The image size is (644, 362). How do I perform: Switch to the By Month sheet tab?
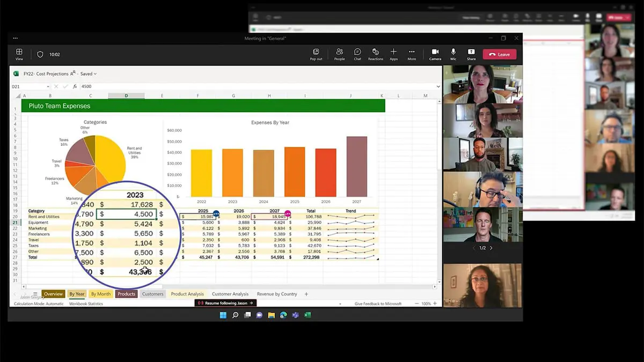(x=100, y=294)
